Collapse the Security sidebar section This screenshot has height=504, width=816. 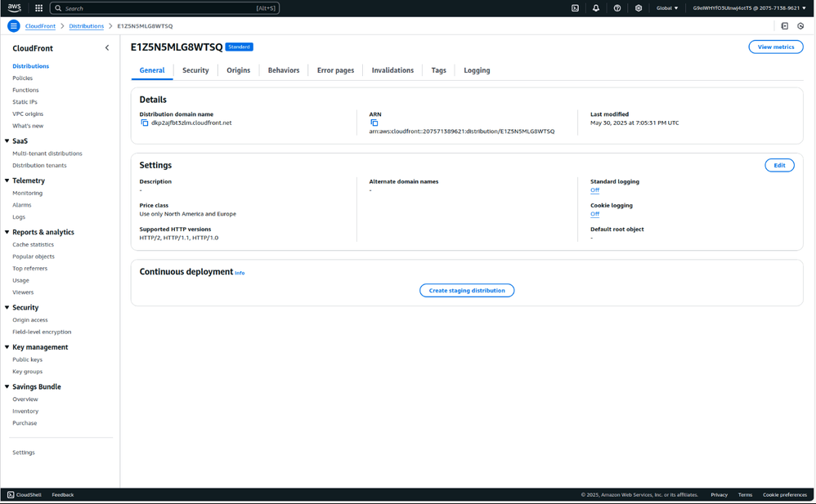click(x=7, y=307)
